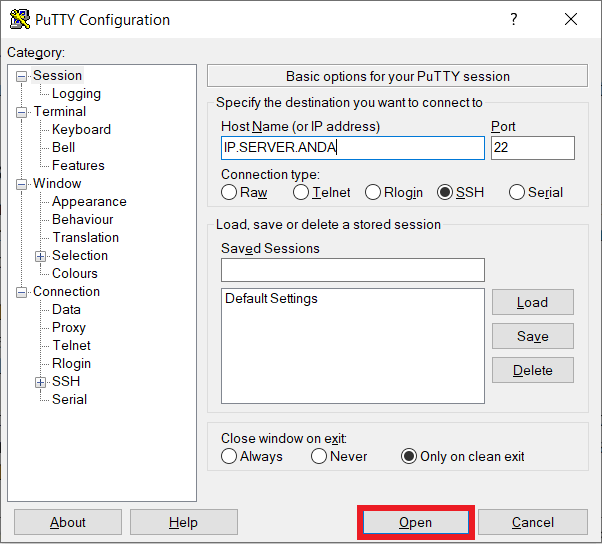The width and height of the screenshot is (602, 544).
Task: Expand the SSH category node
Action: pos(41,382)
